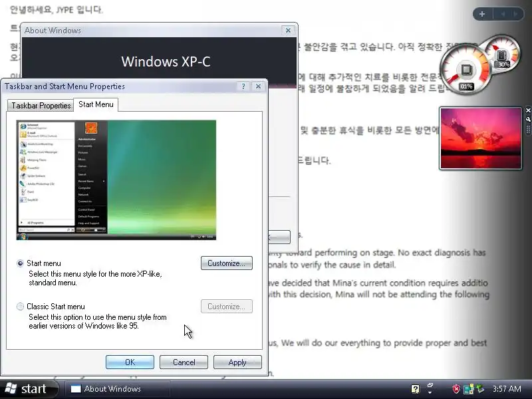Open slideshow gadget options wrench icon
The height and width of the screenshot is (399, 532).
(x=528, y=119)
